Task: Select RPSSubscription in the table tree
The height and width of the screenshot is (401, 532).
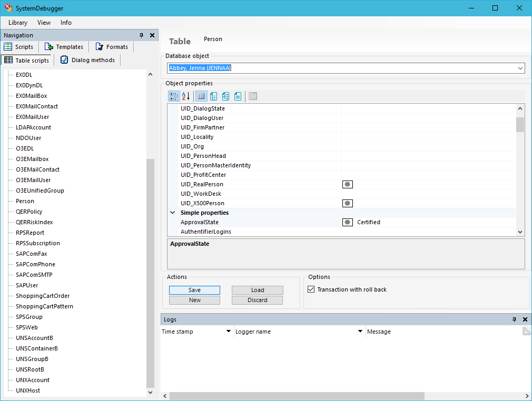Action: pos(37,243)
